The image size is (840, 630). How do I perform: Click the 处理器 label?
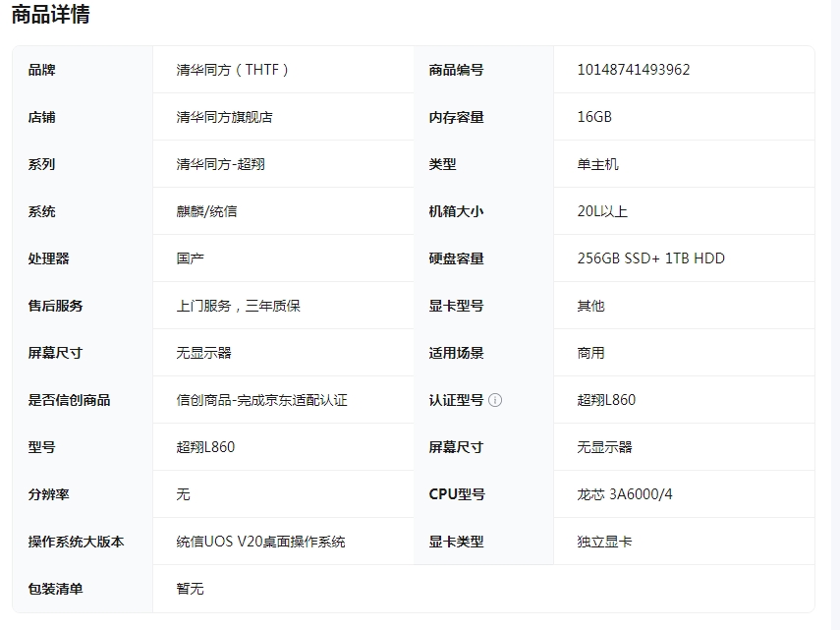49,258
